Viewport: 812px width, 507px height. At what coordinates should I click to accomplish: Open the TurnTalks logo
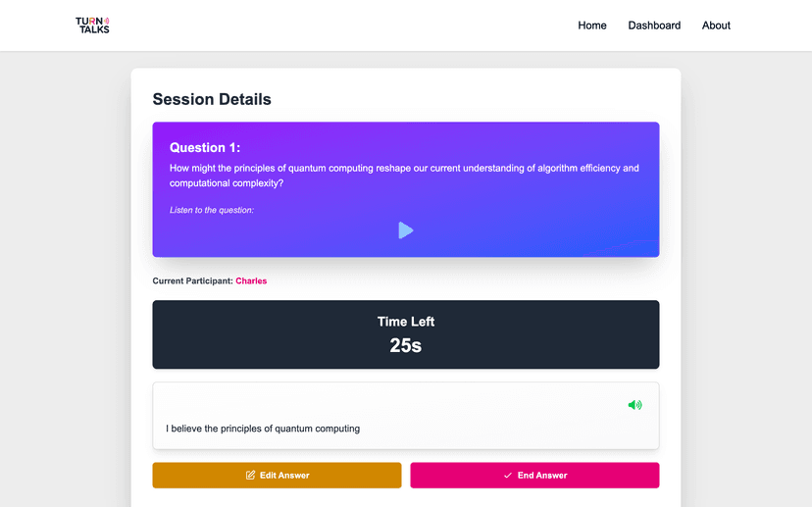point(92,25)
